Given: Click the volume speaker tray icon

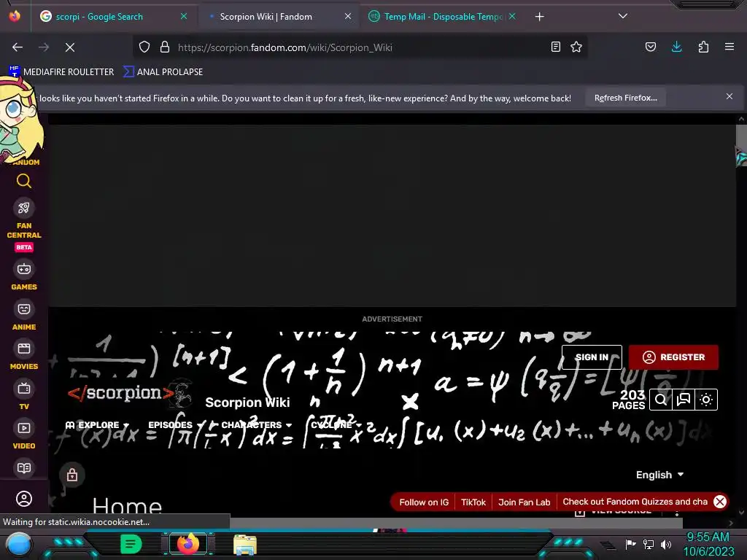Looking at the screenshot, I should [x=665, y=544].
